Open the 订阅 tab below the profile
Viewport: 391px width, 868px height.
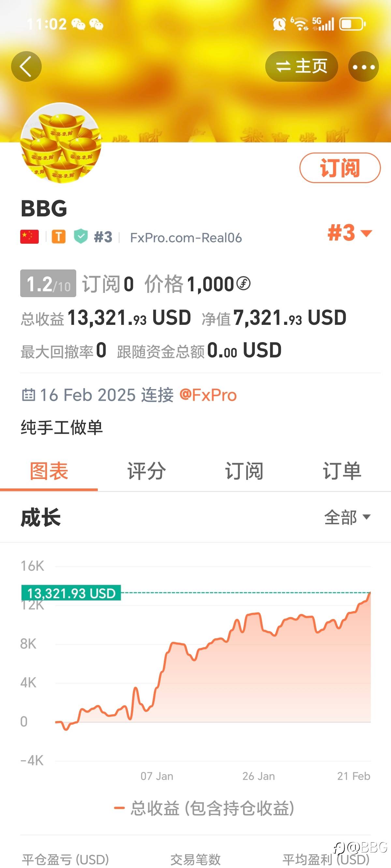click(244, 471)
